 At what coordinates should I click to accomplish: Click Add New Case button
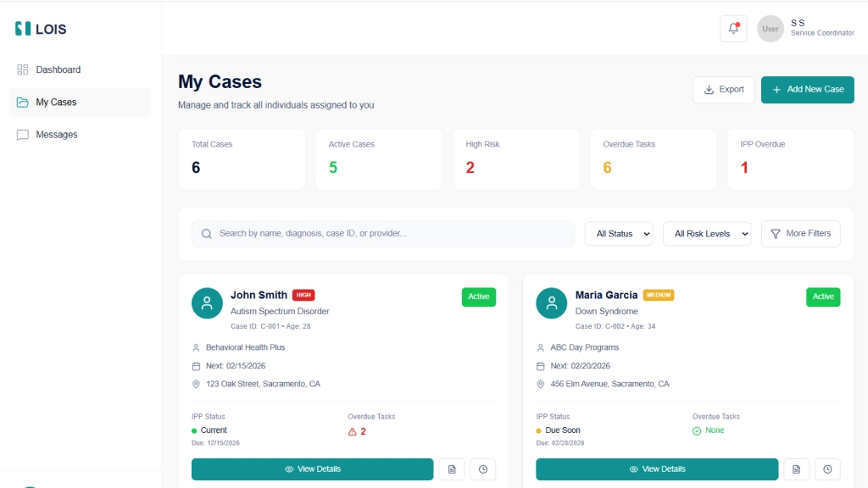807,90
